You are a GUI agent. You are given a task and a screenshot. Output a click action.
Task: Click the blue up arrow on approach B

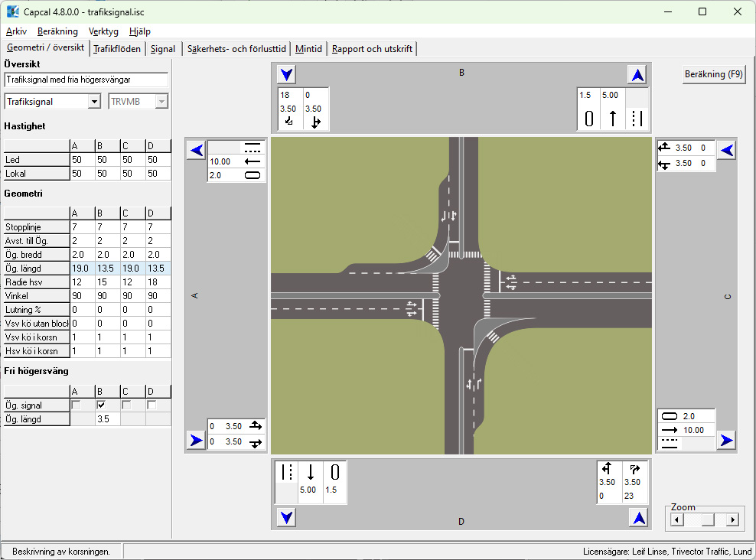coord(637,75)
